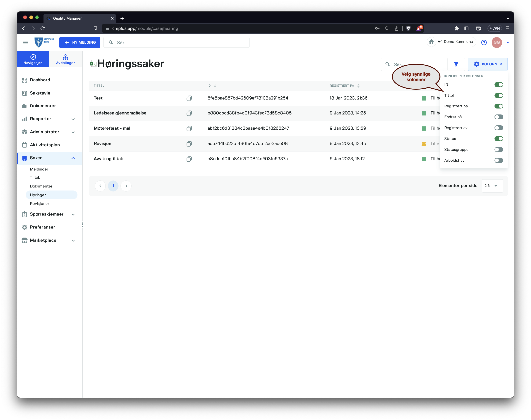Click the KOLONNER button
This screenshot has height=420, width=531.
488,64
